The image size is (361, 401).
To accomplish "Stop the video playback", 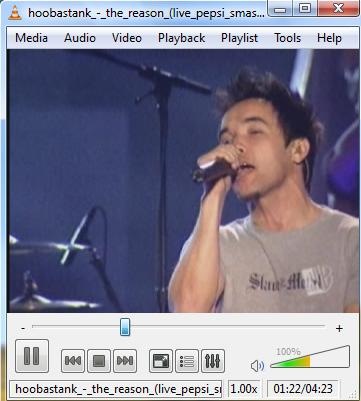I will click(99, 361).
